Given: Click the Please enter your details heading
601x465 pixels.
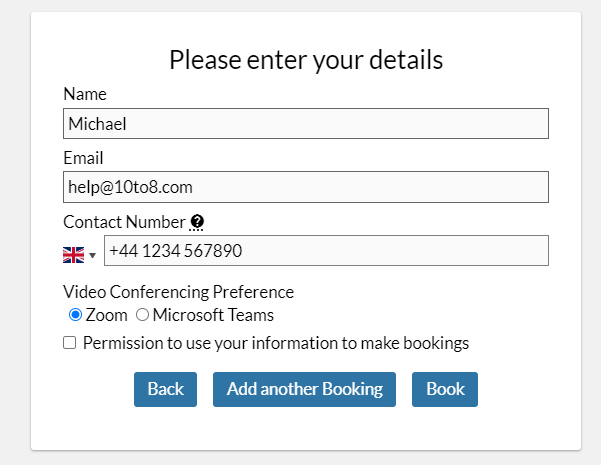Looking at the screenshot, I should point(306,59).
